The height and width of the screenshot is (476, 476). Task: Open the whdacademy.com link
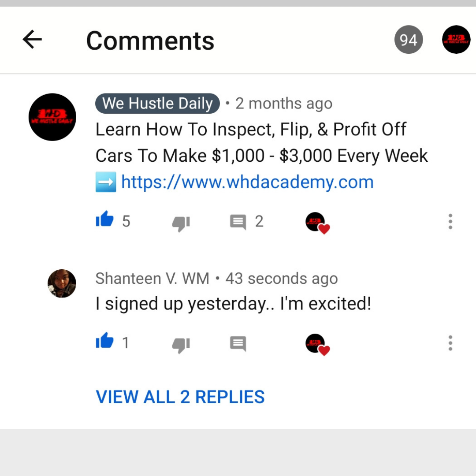tap(247, 182)
